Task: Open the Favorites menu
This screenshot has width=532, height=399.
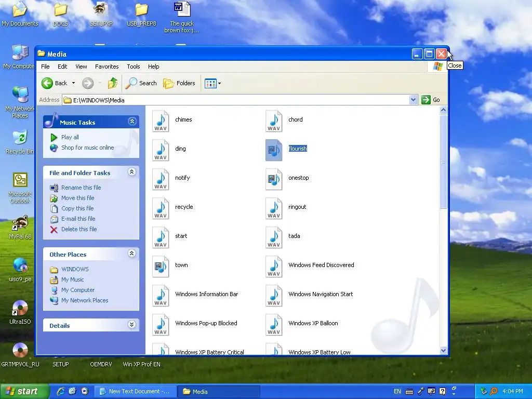Action: point(107,66)
